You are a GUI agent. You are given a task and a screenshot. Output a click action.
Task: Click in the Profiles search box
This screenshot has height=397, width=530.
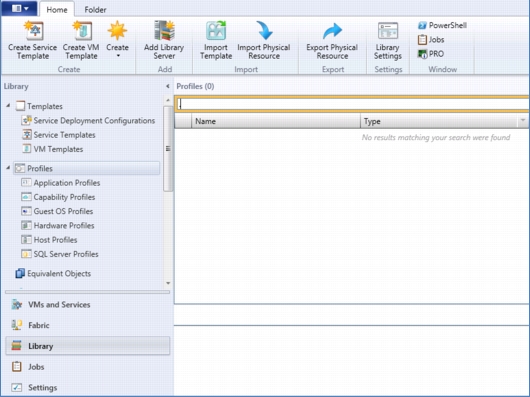[x=352, y=104]
